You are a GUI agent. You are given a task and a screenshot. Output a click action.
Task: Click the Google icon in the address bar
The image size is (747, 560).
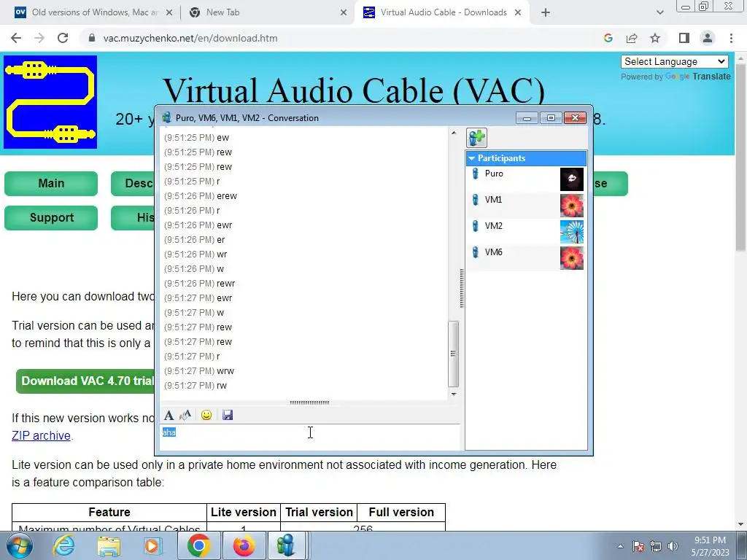[x=608, y=38]
